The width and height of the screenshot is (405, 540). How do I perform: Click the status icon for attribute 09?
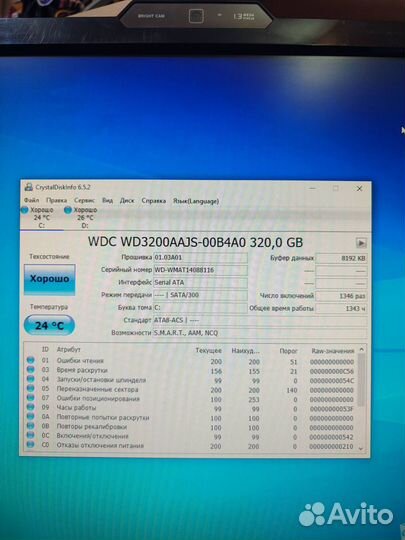pos(31,407)
